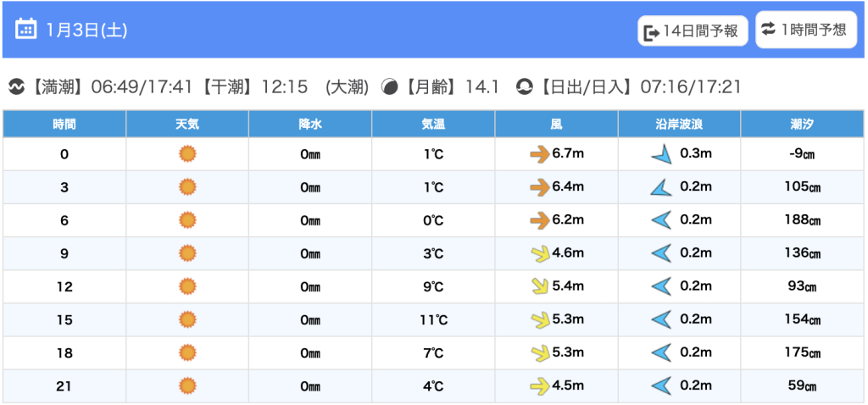Screen dimensions: 868x405
Task: Click the sunny weather icon at hour 0
Action: click(x=187, y=154)
